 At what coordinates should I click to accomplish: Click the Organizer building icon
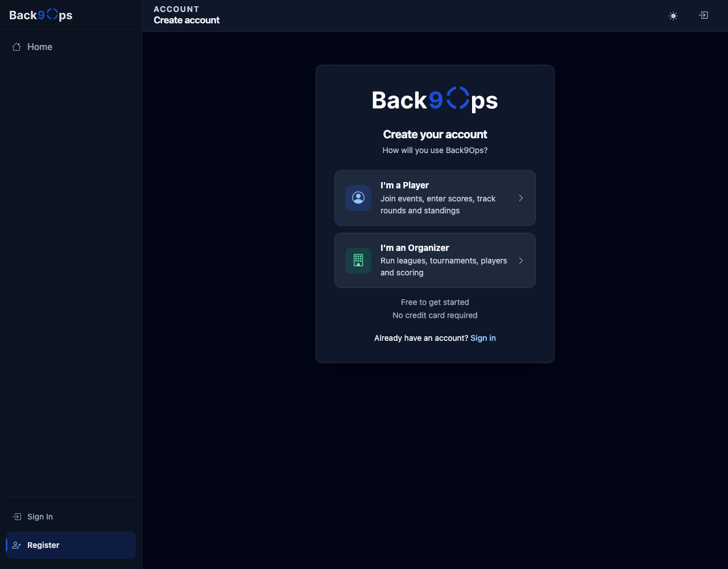click(358, 260)
